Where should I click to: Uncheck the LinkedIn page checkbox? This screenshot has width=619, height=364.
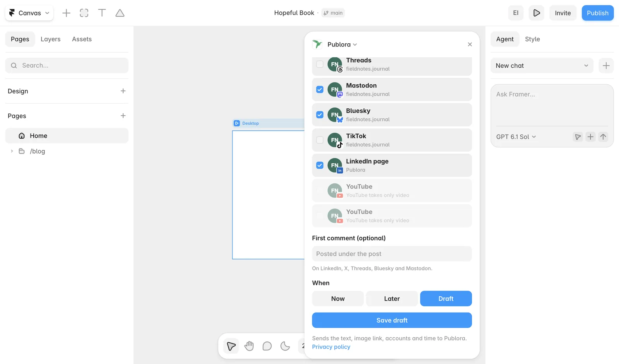coord(320,165)
